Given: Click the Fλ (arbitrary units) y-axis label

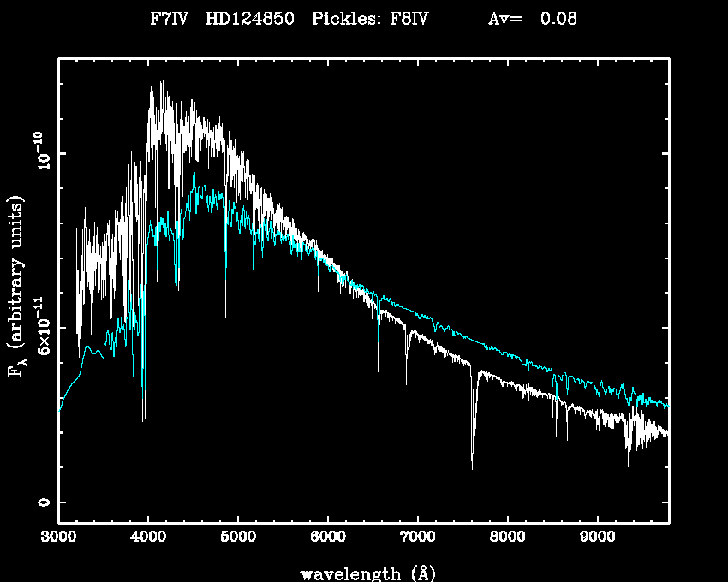Looking at the screenshot, I should click(16, 287).
